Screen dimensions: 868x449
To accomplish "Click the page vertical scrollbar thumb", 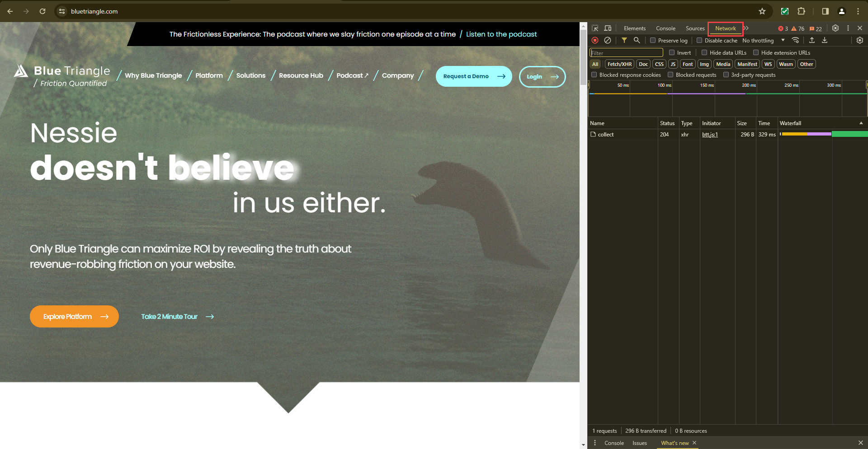I will [583, 58].
